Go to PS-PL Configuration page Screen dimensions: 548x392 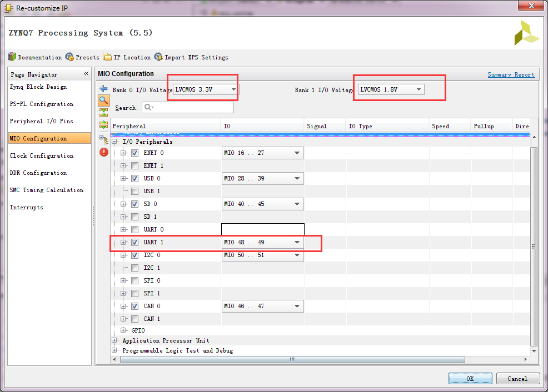click(x=42, y=104)
